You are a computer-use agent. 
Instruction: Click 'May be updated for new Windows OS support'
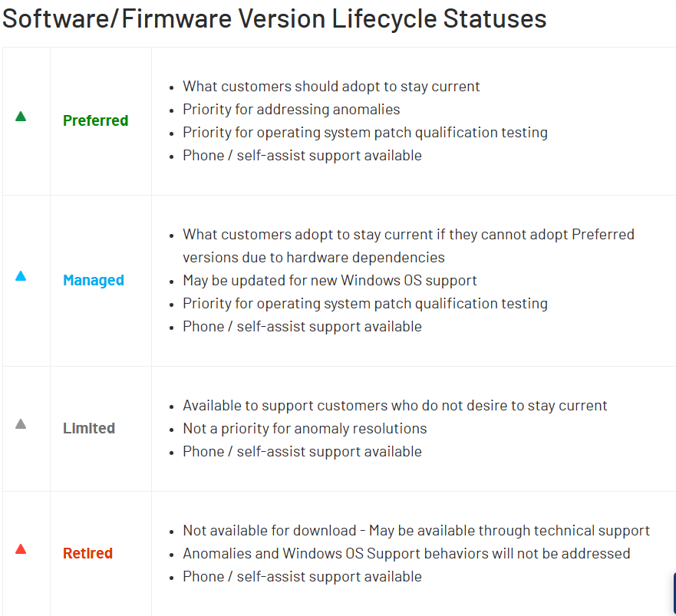click(x=329, y=280)
